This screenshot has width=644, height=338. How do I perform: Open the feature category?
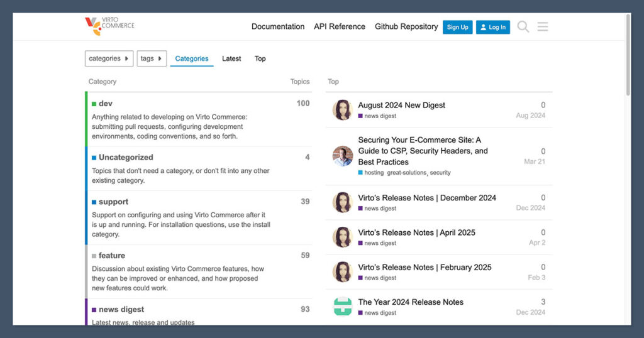click(x=112, y=256)
